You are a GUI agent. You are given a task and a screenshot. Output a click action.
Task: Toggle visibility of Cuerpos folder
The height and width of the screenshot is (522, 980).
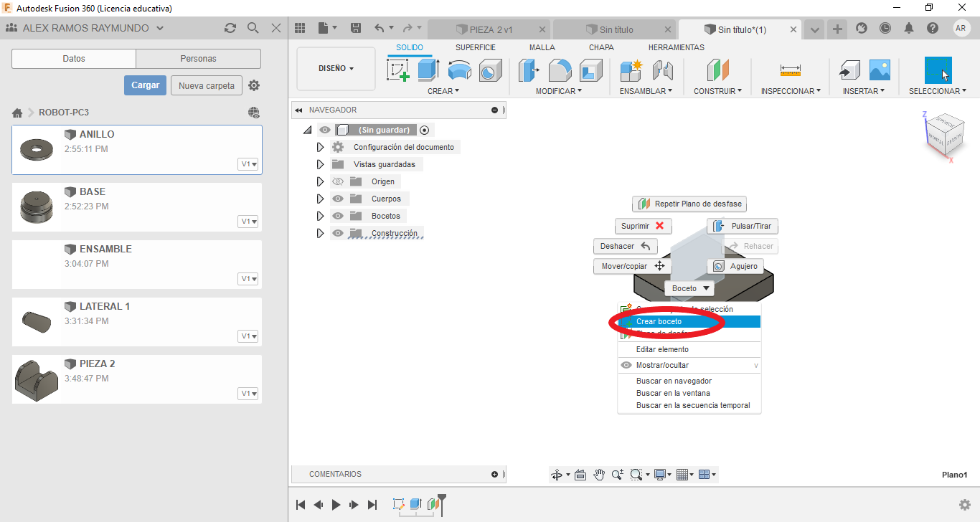pos(338,199)
